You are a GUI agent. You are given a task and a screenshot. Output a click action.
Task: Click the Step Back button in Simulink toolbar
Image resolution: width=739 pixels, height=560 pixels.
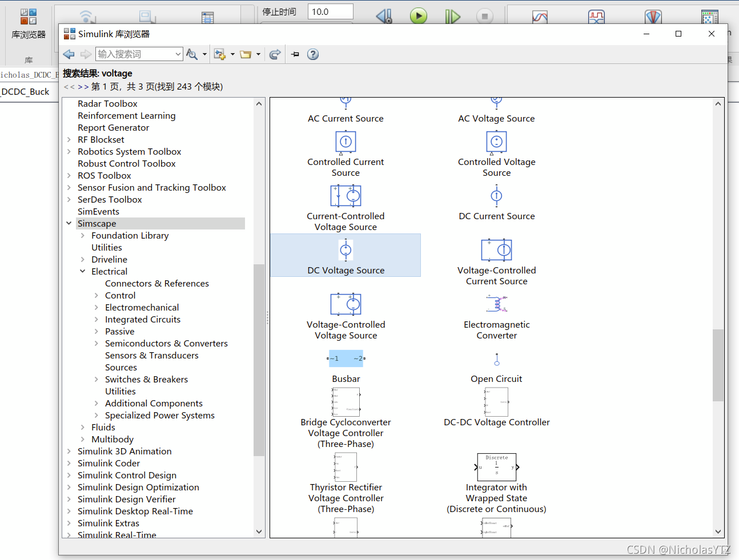[x=384, y=17]
